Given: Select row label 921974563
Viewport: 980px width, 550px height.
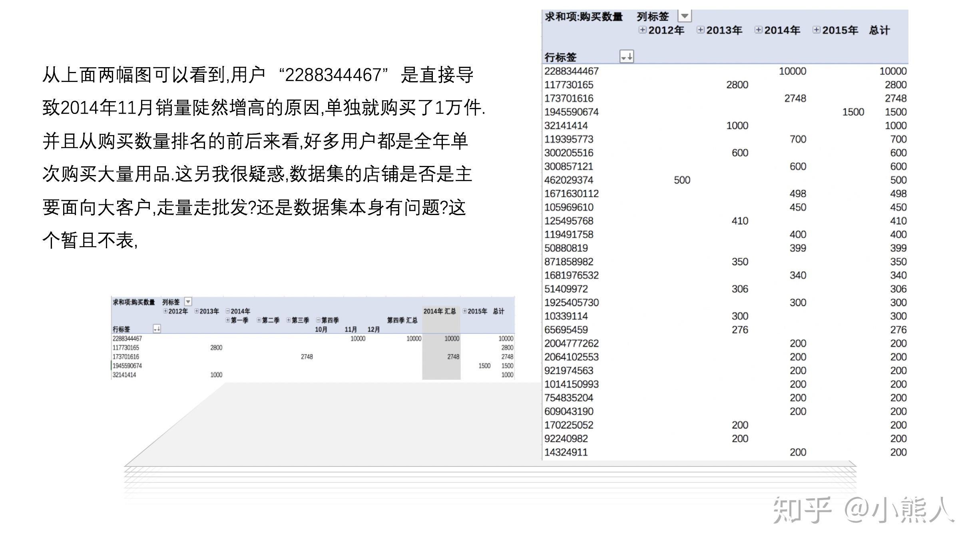Looking at the screenshot, I should (x=569, y=370).
